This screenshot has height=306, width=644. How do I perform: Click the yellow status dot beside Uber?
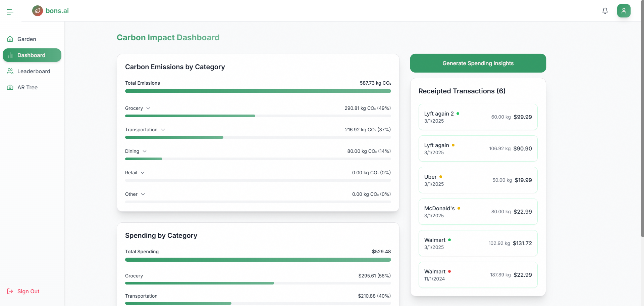tap(441, 177)
